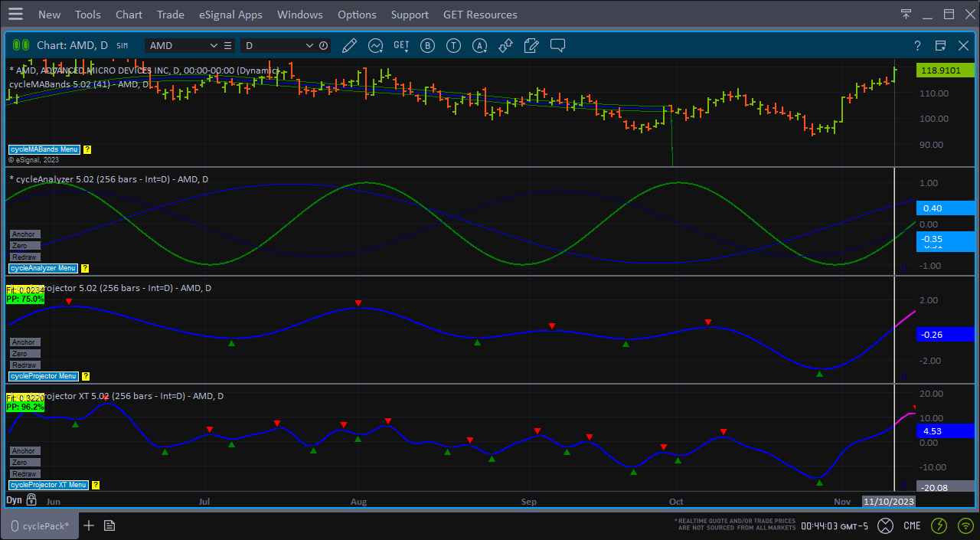The width and height of the screenshot is (980, 540).
Task: Open the Options menu
Action: point(357,15)
